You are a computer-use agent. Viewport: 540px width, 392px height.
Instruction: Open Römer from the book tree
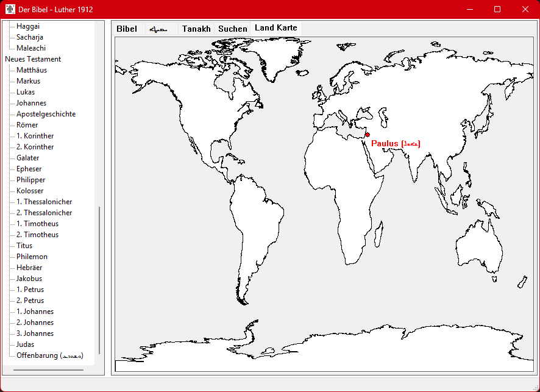(x=27, y=125)
